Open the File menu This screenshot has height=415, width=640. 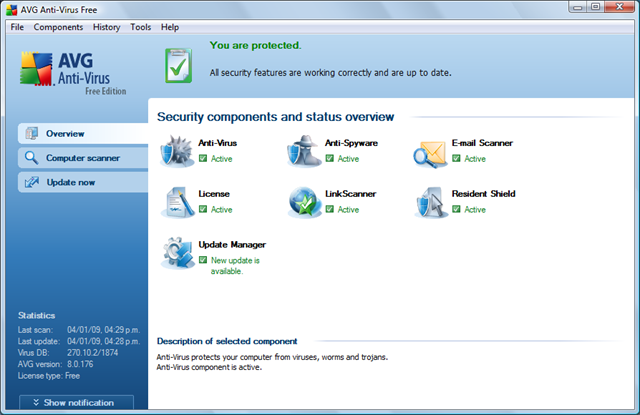click(17, 27)
